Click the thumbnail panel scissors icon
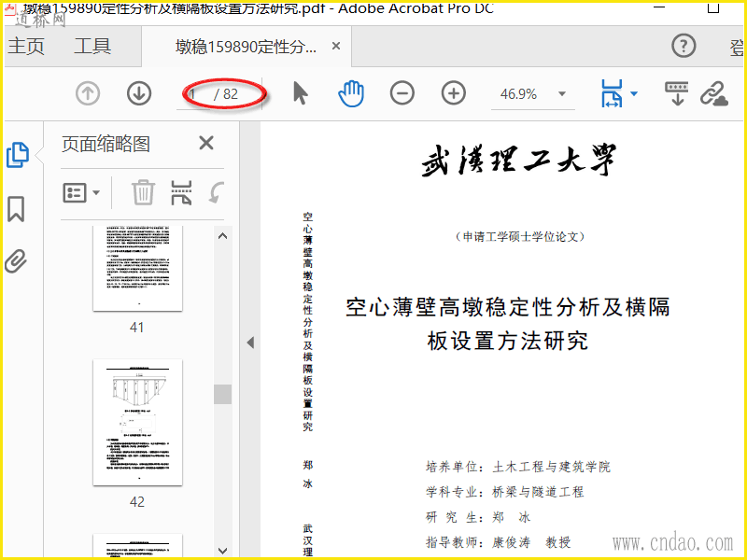747x560 pixels. pos(181,193)
